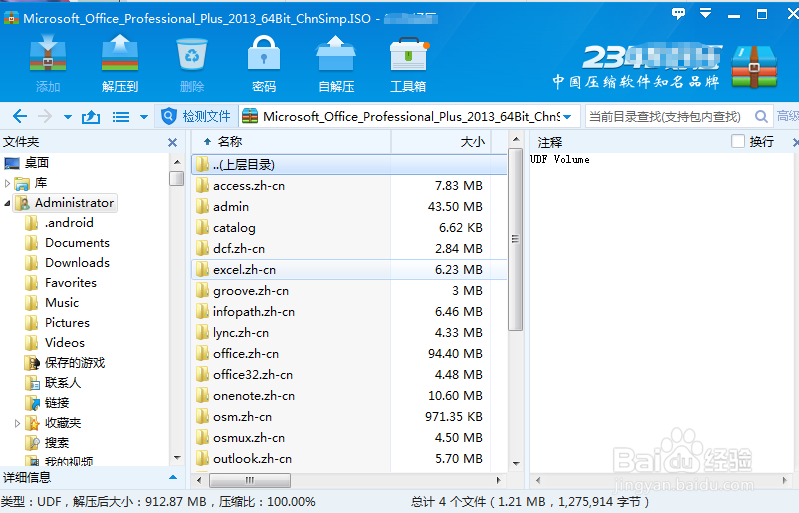The height and width of the screenshot is (513, 799).
Task: Select the access.zh-cn folder
Action: point(349,186)
